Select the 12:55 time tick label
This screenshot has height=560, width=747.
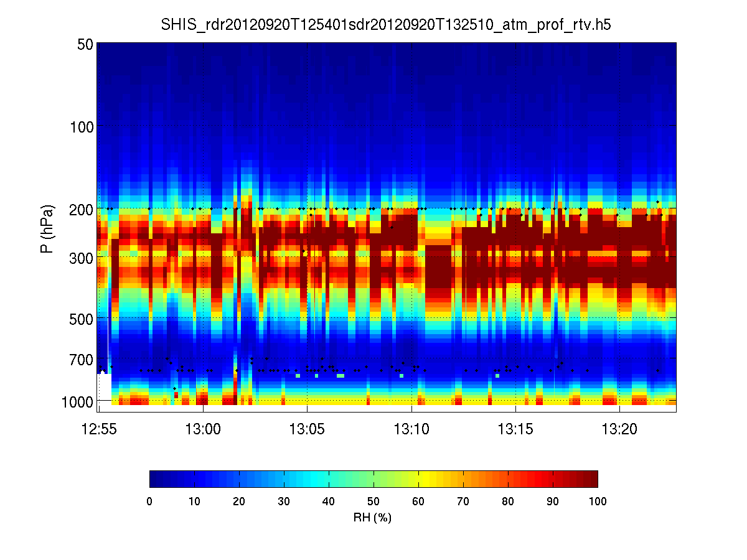pos(99,428)
